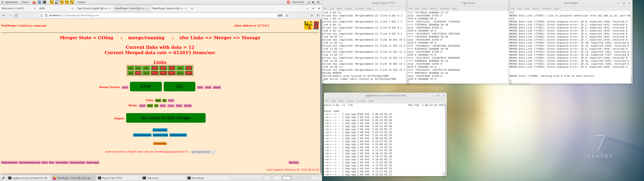Open the Select required function dropdown
This screenshot has width=644, height=181.
tap(203, 152)
